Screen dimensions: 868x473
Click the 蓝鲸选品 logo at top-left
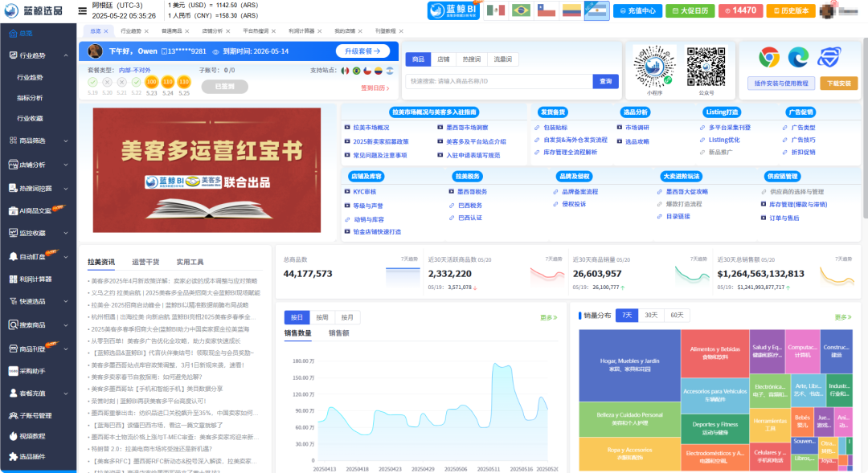click(35, 10)
